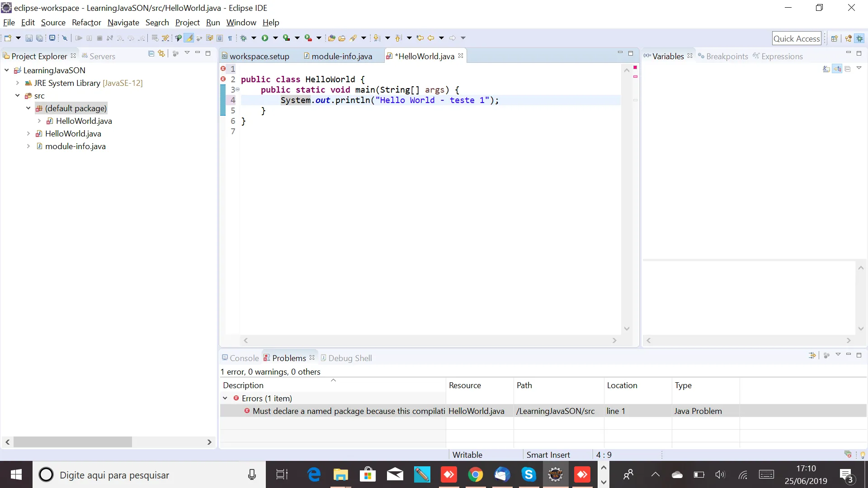Toggle Link with Editor in Project Explorer
This screenshot has width=868, height=488.
161,53
